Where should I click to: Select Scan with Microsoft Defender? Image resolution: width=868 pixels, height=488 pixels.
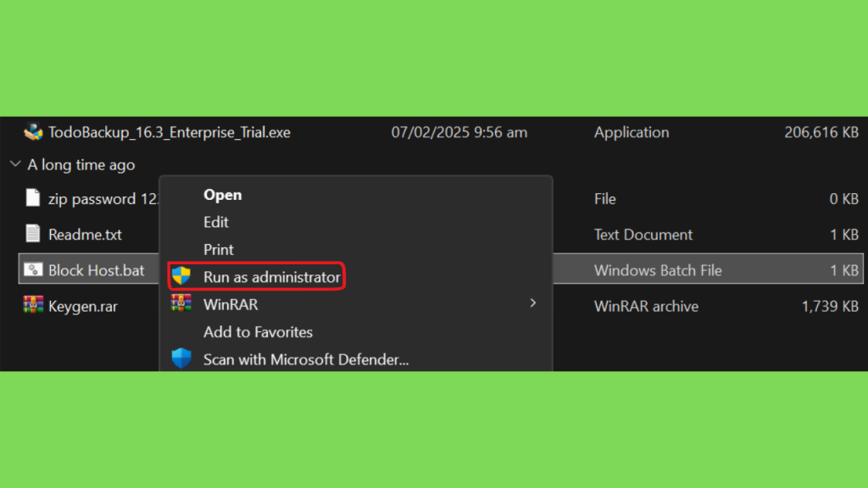pos(306,359)
